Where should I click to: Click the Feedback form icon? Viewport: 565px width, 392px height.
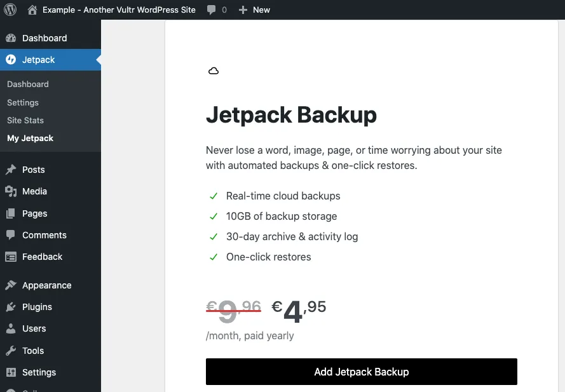pos(11,257)
